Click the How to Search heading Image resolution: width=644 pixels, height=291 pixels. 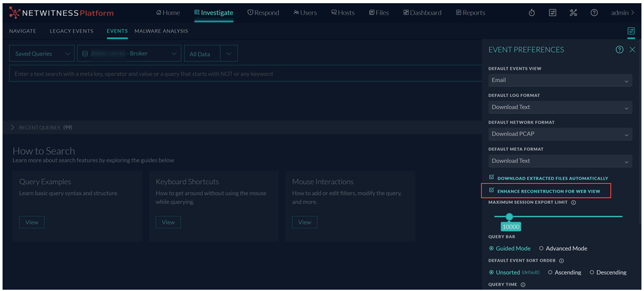pos(44,151)
